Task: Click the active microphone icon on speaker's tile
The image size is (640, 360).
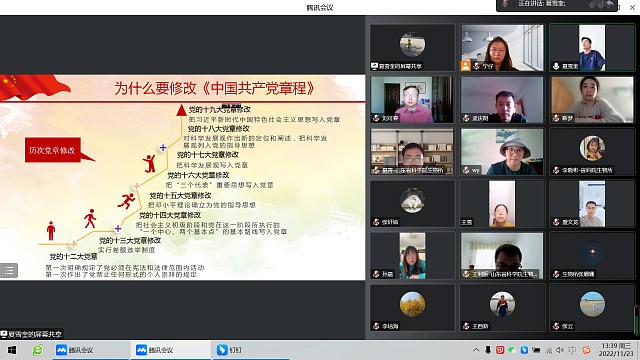Action: click(556, 66)
